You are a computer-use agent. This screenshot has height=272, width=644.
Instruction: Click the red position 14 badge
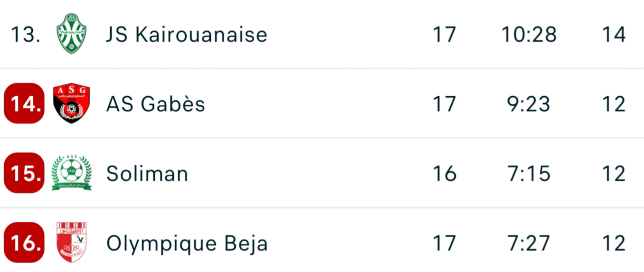pyautogui.click(x=24, y=103)
